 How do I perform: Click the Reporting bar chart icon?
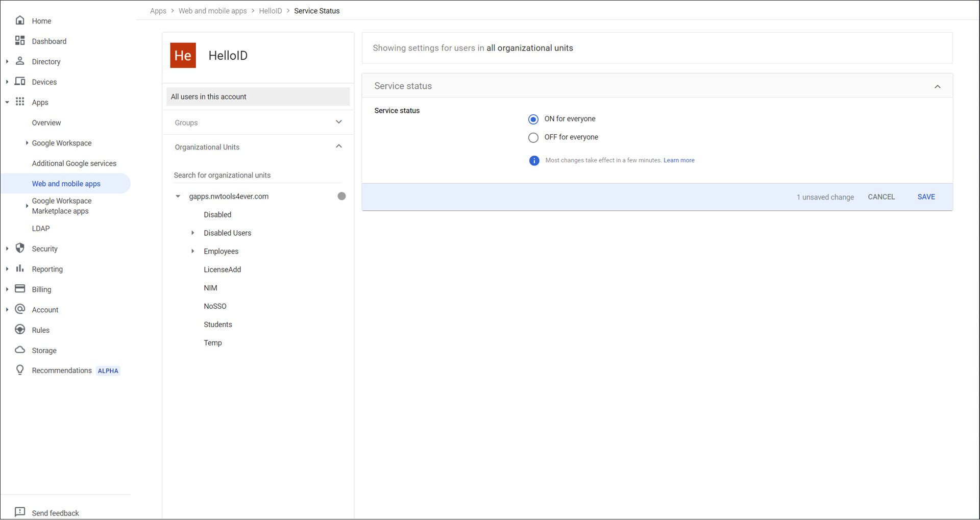[x=20, y=269]
